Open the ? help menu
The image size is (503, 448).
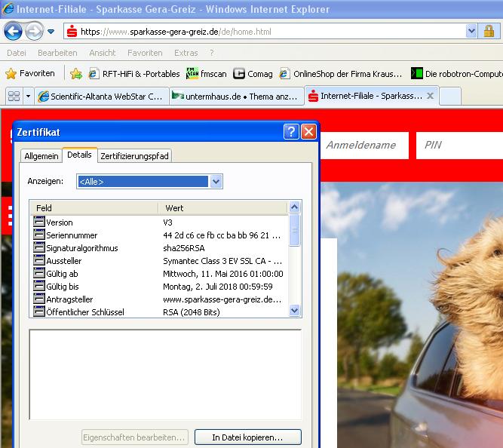(x=211, y=53)
